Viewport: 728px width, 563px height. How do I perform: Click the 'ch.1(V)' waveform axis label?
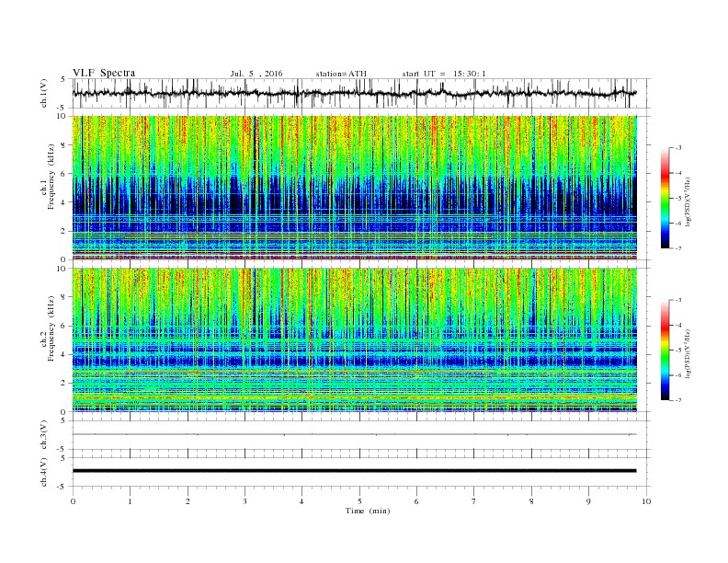point(44,93)
